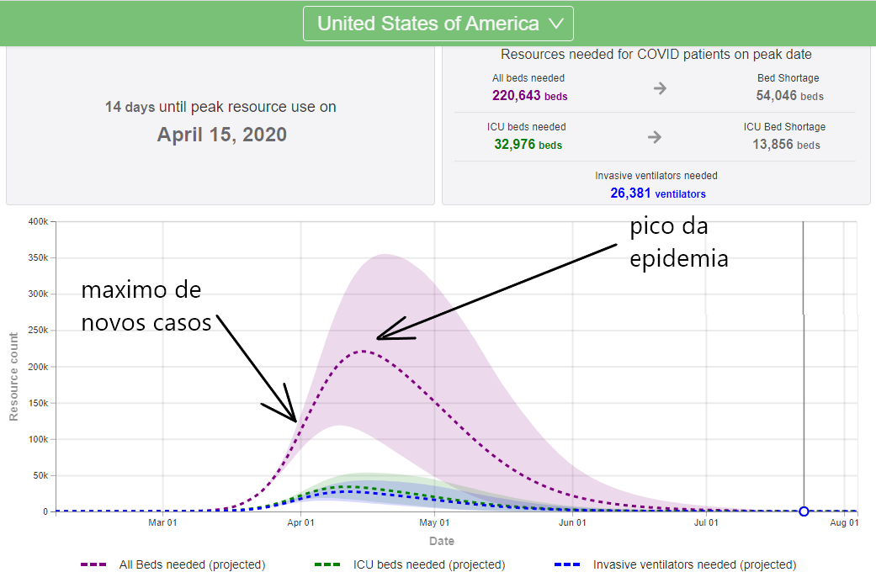876x588 pixels.
Task: Click the purple dashed All Beds legend swatch
Action: (x=93, y=564)
